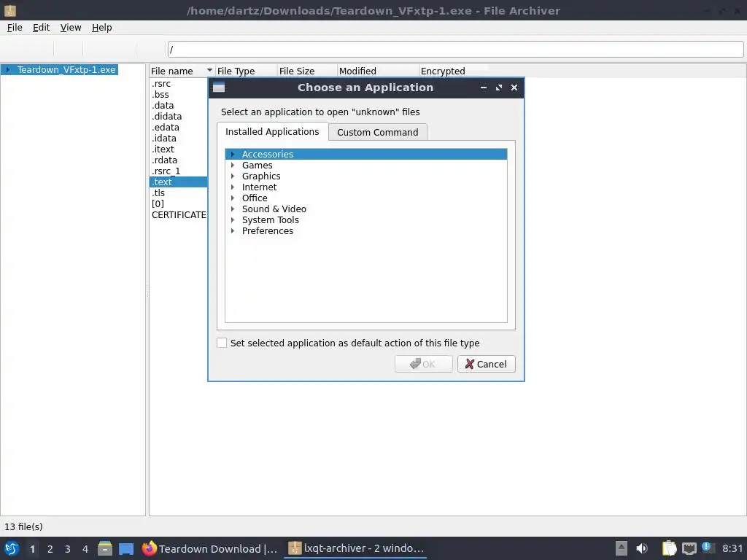Sort by the File name column header

click(182, 71)
